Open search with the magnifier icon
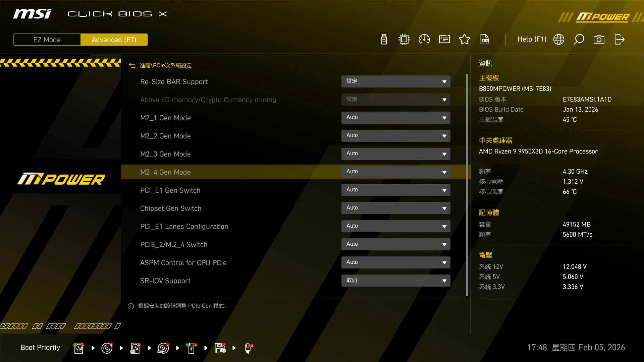This screenshot has height=362, width=644. (x=579, y=40)
